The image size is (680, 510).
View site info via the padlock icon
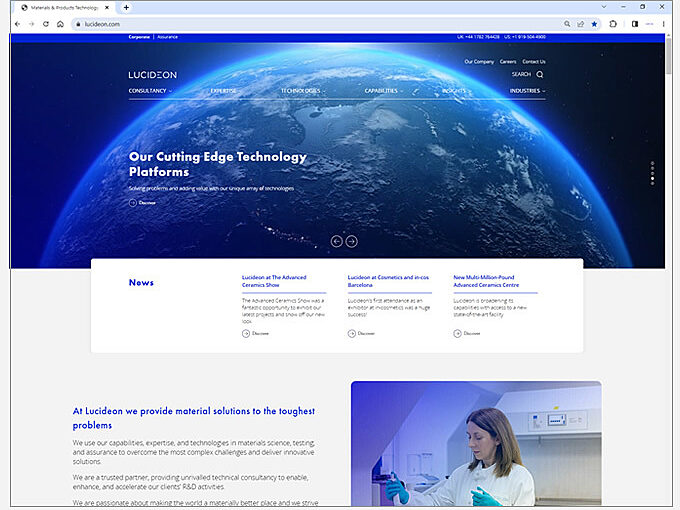tap(78, 24)
